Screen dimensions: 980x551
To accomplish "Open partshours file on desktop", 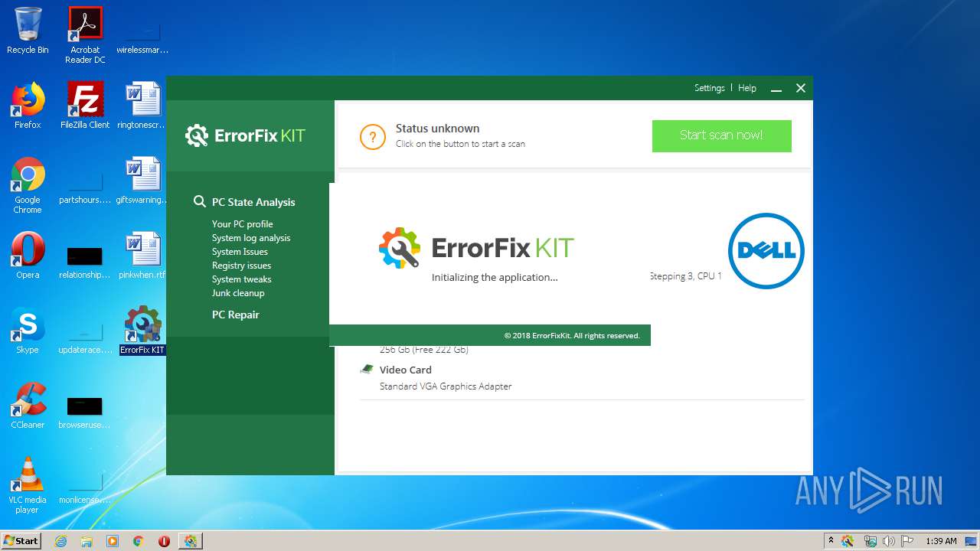I will pos(85,185).
